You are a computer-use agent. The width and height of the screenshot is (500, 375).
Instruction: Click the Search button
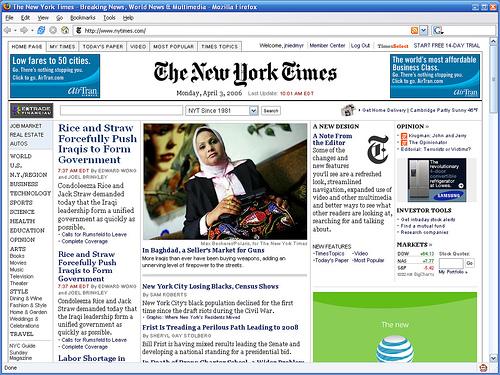271,110
